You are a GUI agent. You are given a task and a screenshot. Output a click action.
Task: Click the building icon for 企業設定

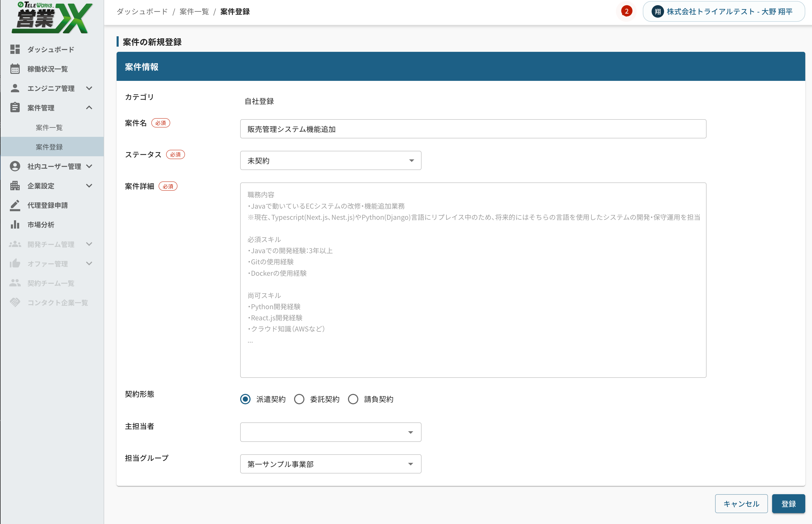(15, 186)
